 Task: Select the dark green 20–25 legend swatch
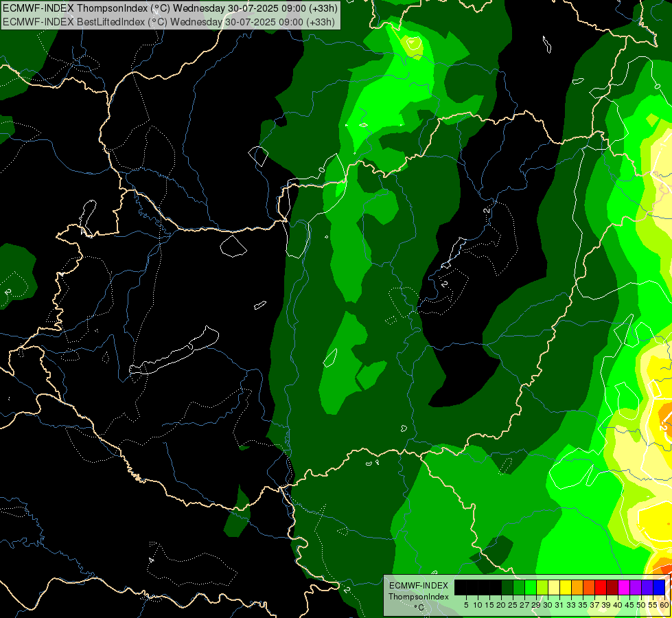tap(507, 587)
